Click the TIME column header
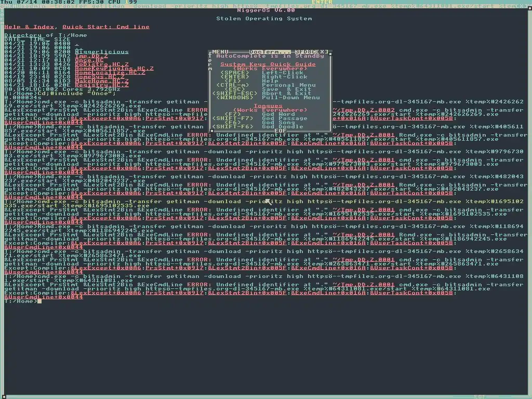The height and width of the screenshot is (399, 532). pos(37,39)
